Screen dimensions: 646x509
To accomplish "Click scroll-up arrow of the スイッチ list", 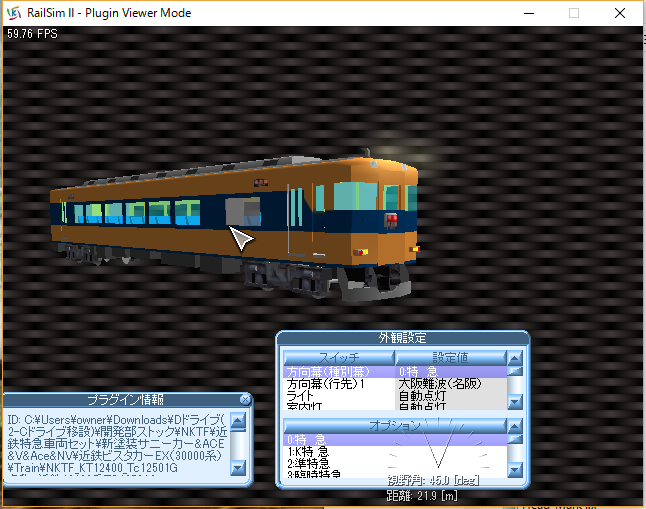I will [515, 358].
